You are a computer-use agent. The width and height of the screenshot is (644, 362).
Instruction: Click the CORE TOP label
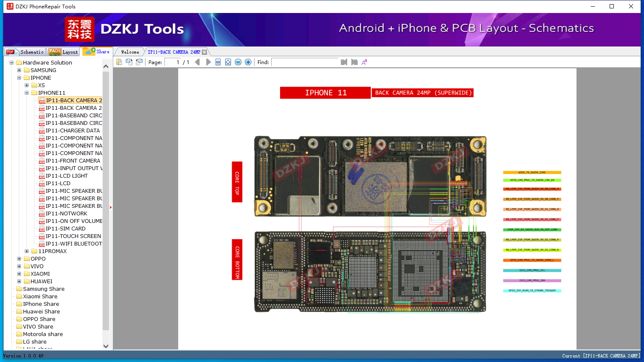click(237, 182)
